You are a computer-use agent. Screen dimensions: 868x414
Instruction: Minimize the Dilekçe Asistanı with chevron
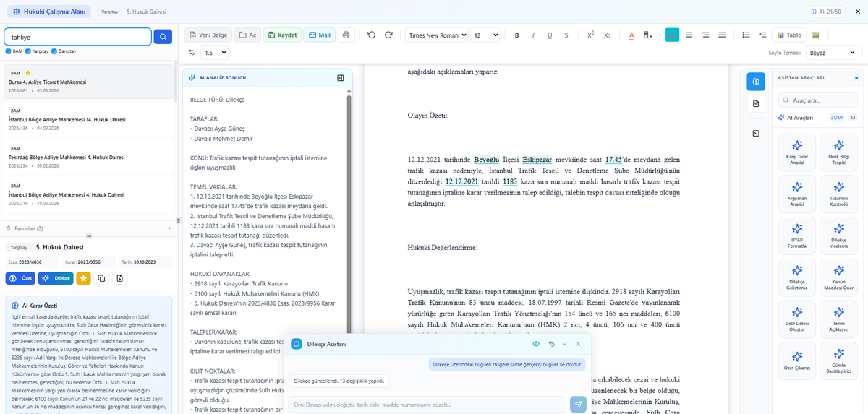tap(565, 345)
